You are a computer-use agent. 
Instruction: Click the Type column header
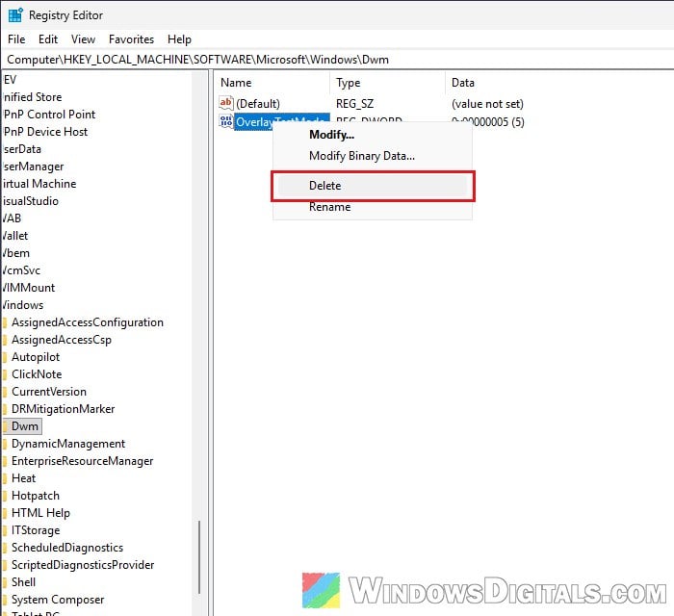pos(349,83)
